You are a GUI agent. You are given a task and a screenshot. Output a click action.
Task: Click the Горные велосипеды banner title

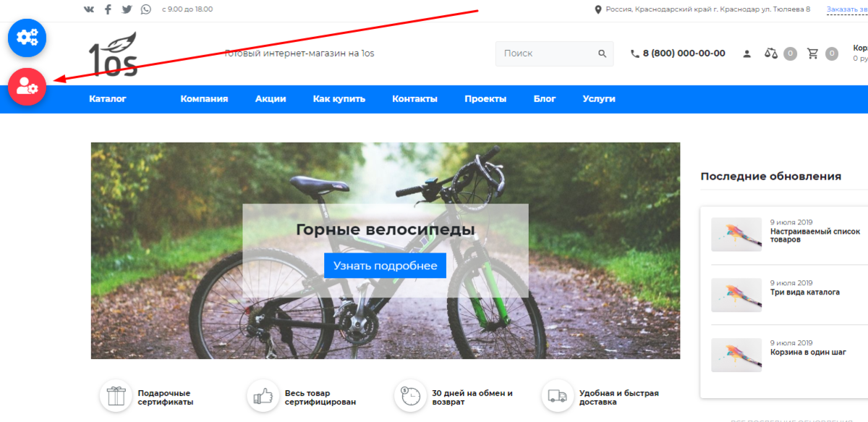[x=386, y=230]
